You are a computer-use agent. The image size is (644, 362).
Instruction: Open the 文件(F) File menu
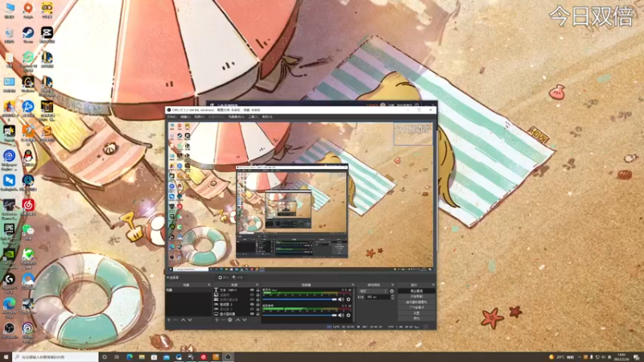[x=171, y=117]
